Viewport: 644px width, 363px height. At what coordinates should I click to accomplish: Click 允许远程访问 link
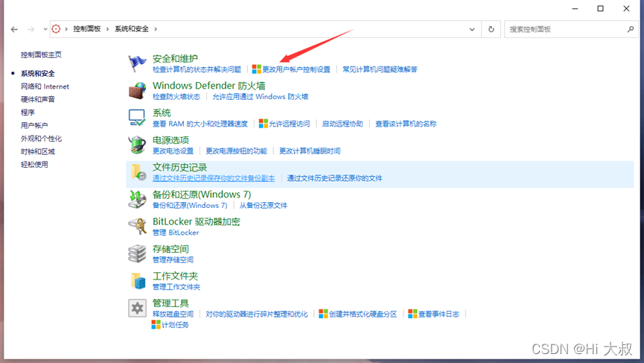pos(290,124)
